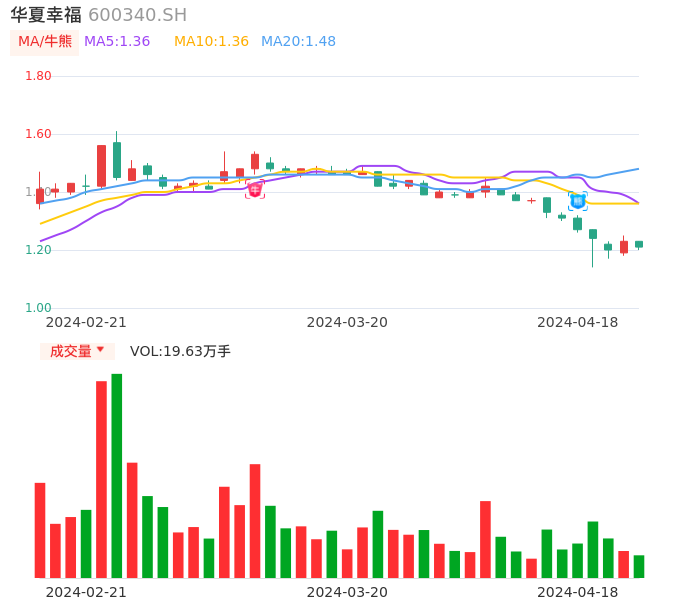Screen dimensions: 686x606
Task: Click the 1.80 price axis label
Action: point(38,76)
